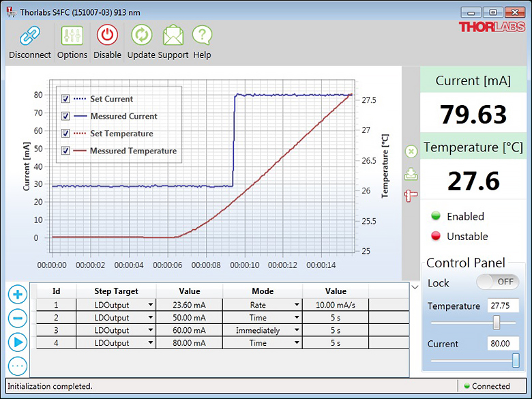Toggle the Measured Temperature legend checkbox
532x399 pixels.
pyautogui.click(x=65, y=151)
